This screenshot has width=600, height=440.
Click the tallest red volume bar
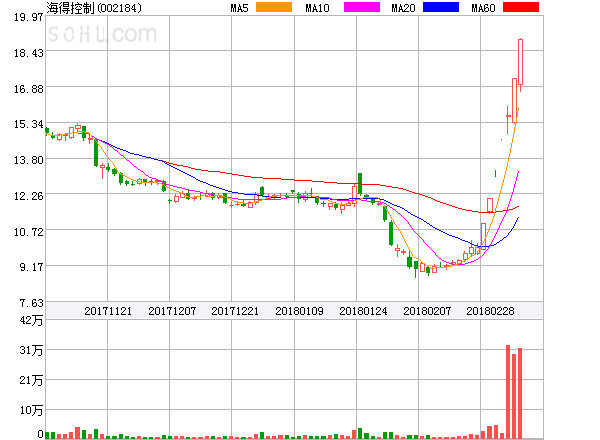pos(508,392)
